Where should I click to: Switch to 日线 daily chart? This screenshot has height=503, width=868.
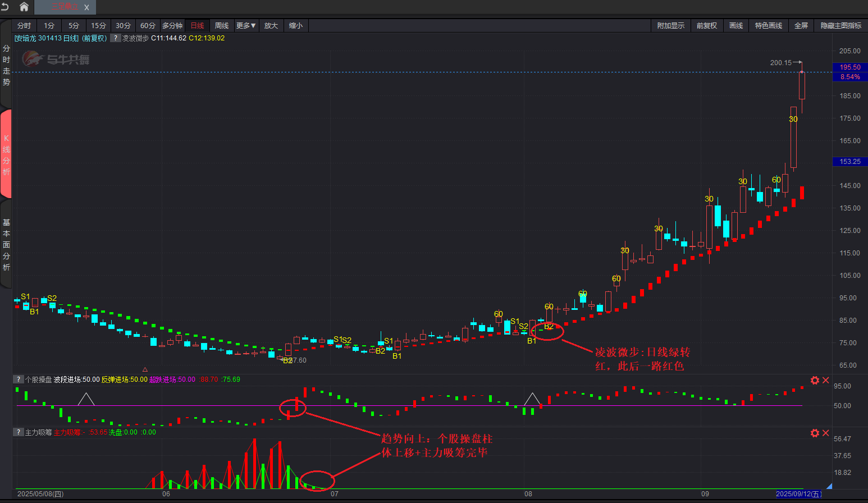[198, 26]
